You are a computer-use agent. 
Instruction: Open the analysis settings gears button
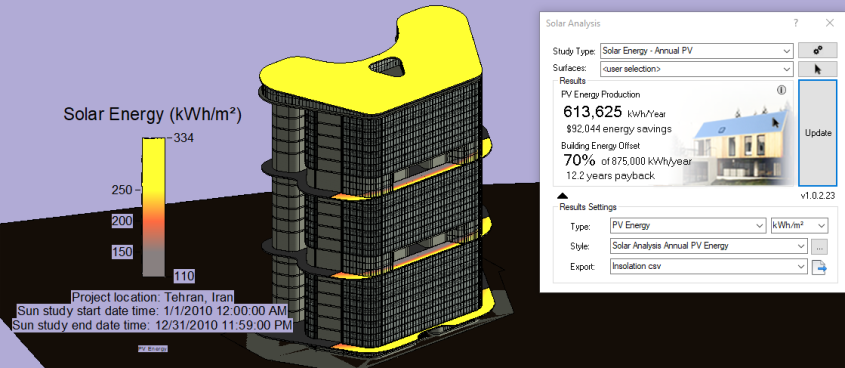tap(817, 51)
